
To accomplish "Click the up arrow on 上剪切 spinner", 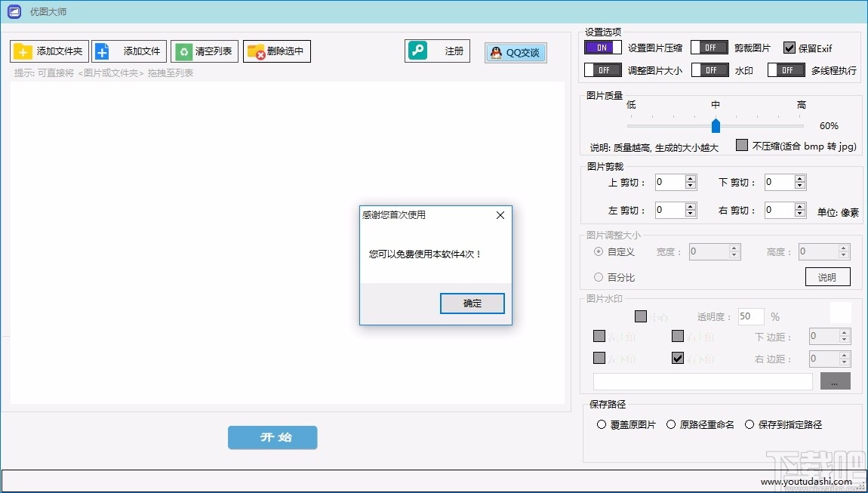I will (691, 178).
